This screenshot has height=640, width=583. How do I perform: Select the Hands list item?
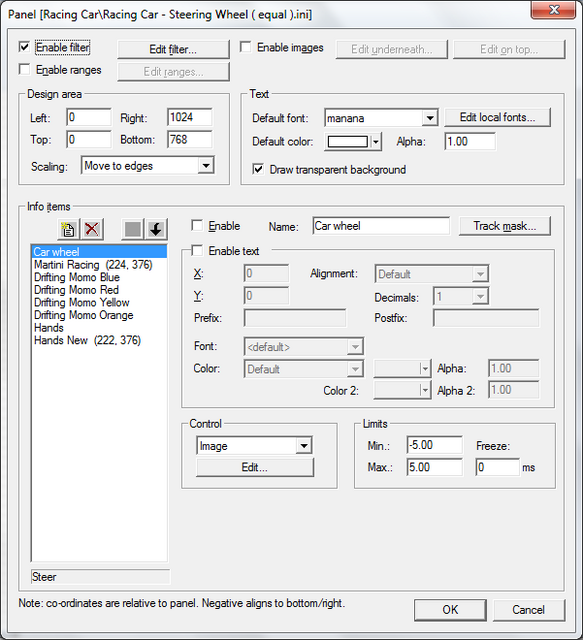pyautogui.click(x=99, y=328)
